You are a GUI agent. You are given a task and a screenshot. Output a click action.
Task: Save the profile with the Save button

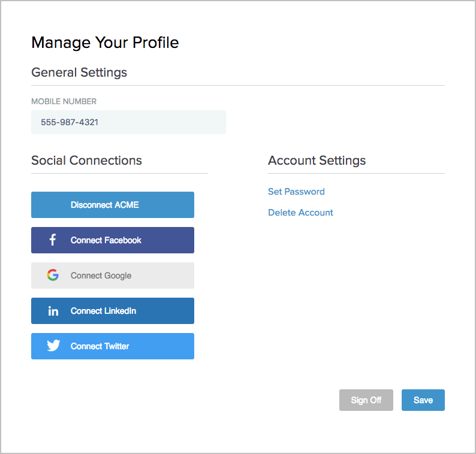point(423,400)
